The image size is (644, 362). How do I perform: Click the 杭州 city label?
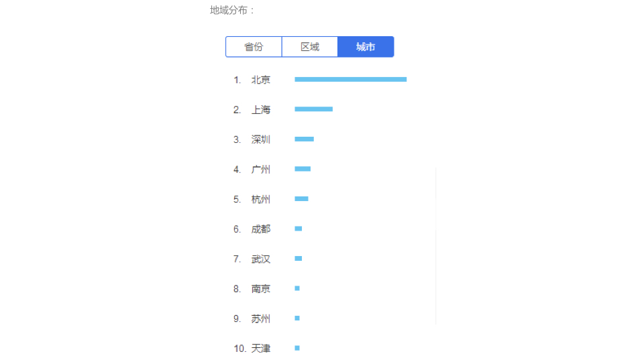coord(261,199)
